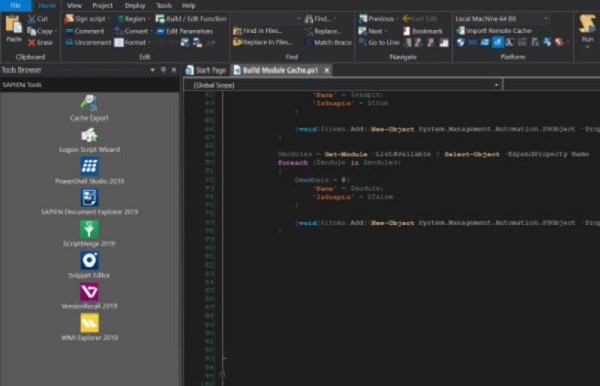This screenshot has height=386, width=600.
Task: Collapse the code fold marker in the gutter
Action: tap(222, 375)
